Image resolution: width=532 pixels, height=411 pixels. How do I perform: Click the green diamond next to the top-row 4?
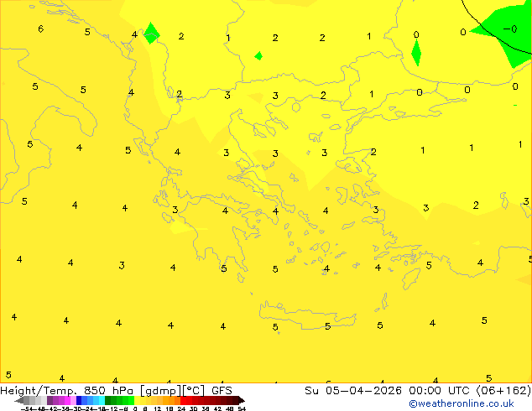pos(151,34)
